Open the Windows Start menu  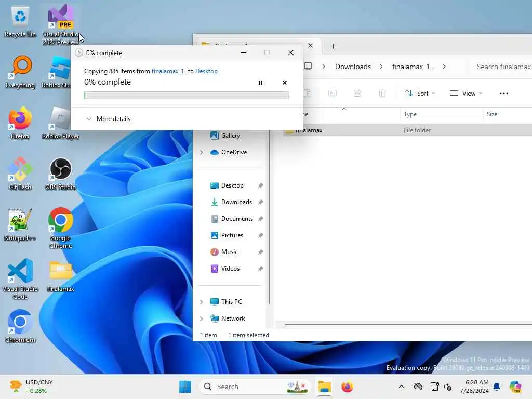[185, 387]
